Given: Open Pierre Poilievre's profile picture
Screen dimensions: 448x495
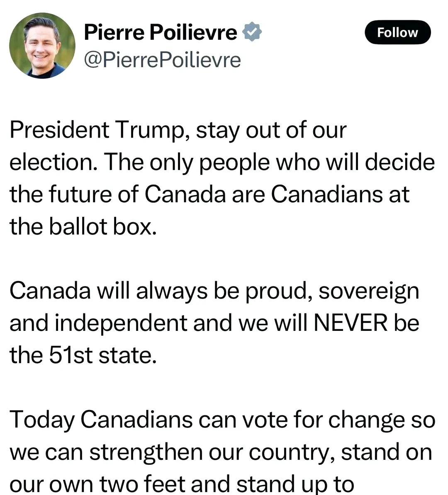Looking at the screenshot, I should coord(42,46).
